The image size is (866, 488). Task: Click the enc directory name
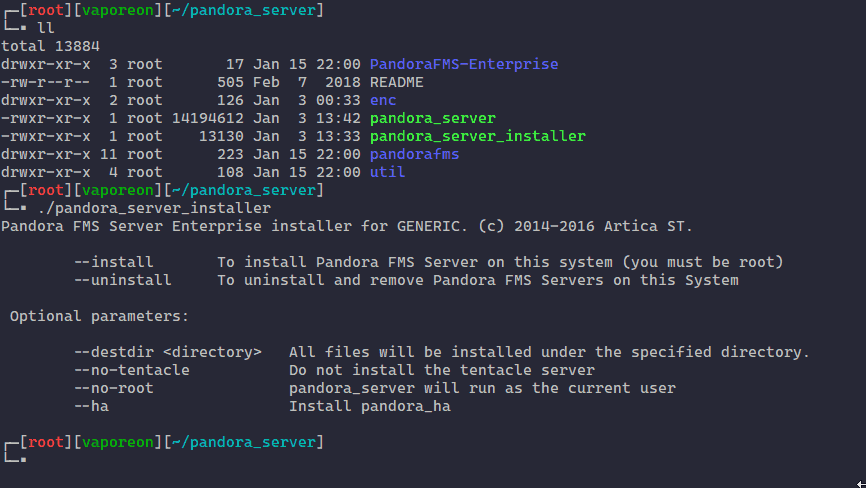point(383,100)
